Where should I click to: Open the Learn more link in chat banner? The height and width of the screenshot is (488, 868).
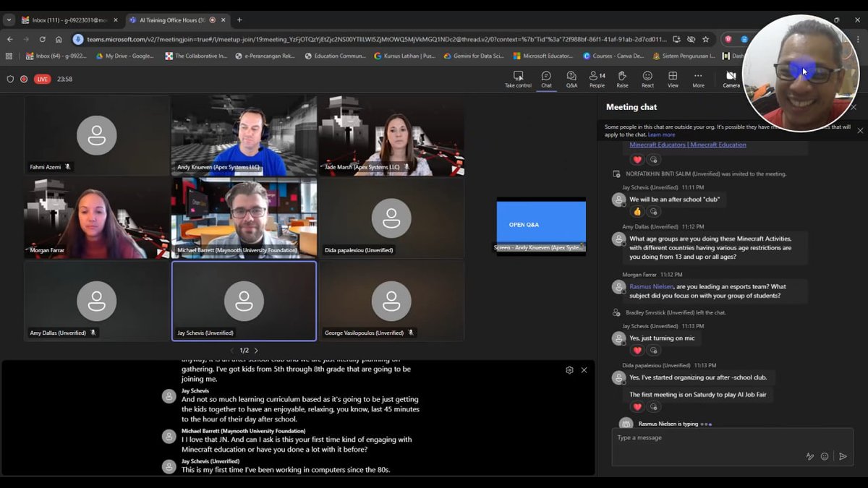click(661, 134)
